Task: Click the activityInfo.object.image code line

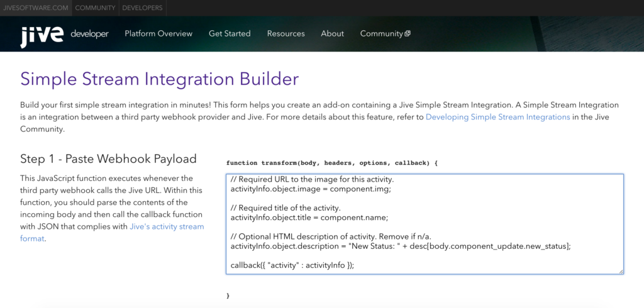Action: click(311, 189)
